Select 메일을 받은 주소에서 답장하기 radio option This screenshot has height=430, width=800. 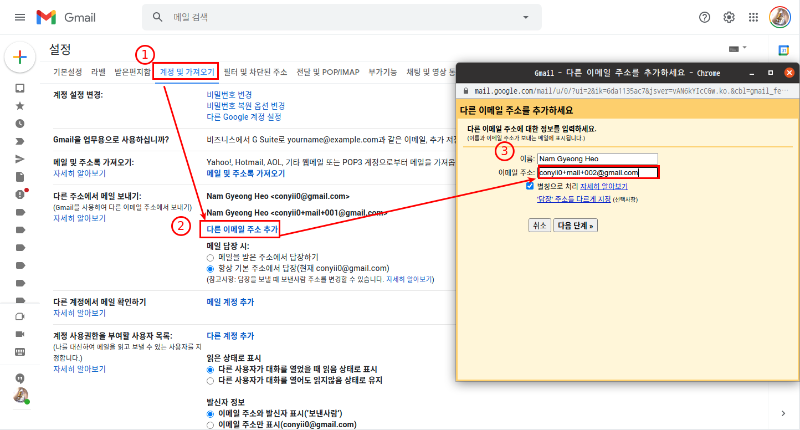[x=210, y=258]
